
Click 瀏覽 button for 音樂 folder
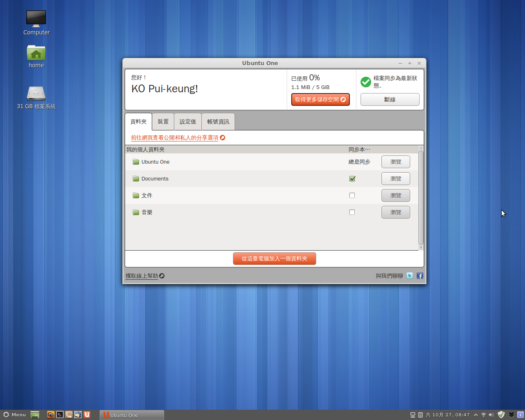coord(395,212)
